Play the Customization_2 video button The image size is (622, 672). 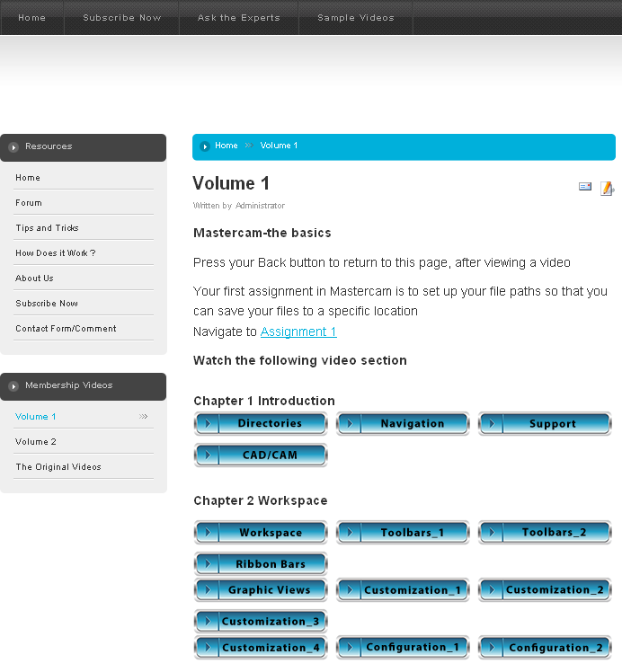click(x=545, y=589)
